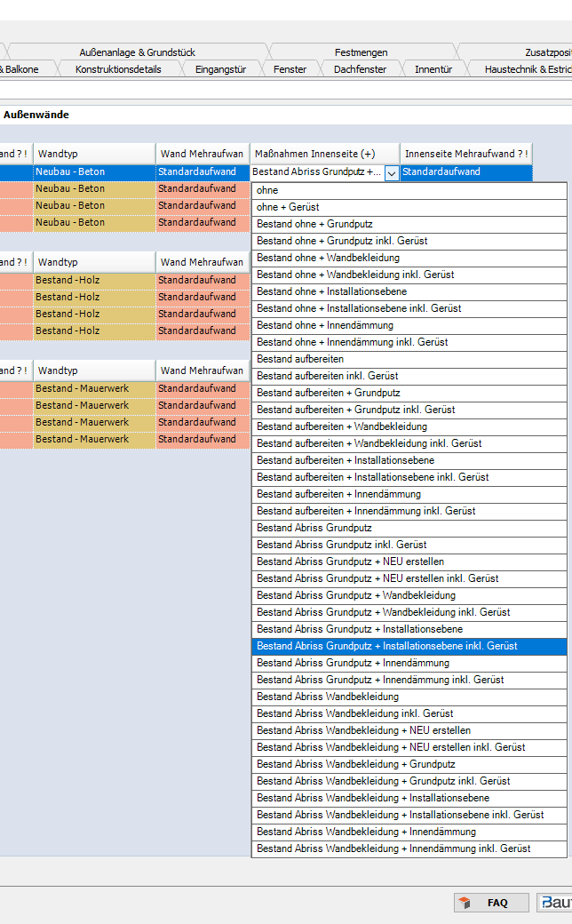Select 'ohne + Gerüst' from list

409,207
